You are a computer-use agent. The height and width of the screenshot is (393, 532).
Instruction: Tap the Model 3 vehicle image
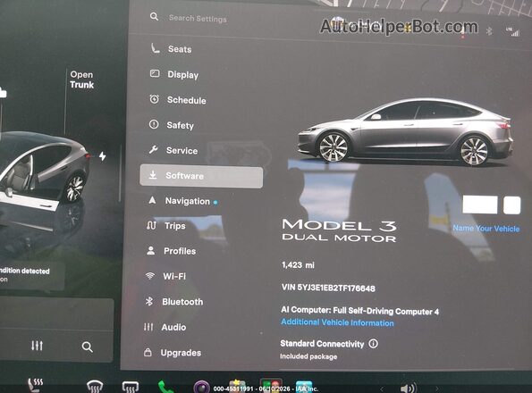[405, 132]
